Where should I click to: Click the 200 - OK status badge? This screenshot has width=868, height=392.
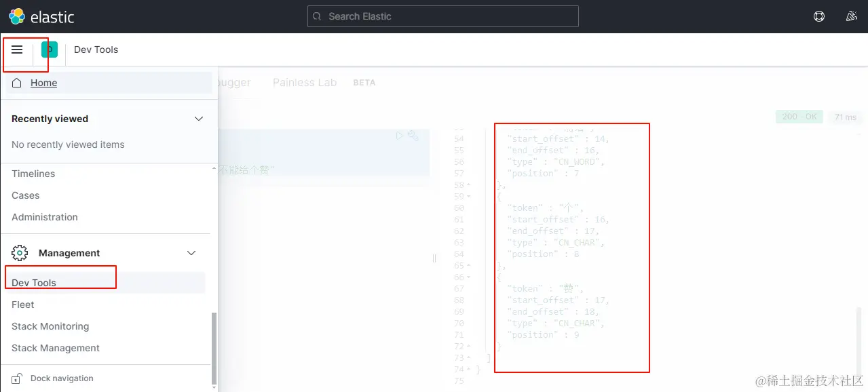pos(799,117)
